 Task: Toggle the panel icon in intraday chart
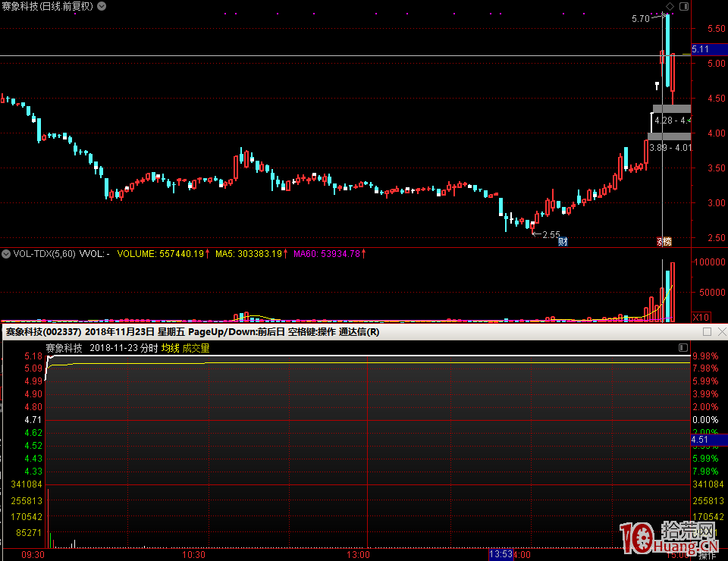[x=682, y=348]
